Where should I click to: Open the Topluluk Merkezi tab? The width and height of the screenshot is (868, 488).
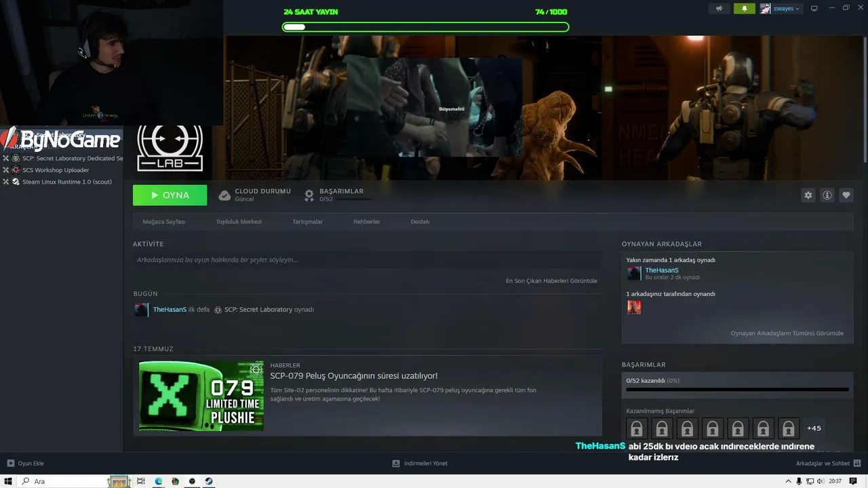pyautogui.click(x=239, y=222)
